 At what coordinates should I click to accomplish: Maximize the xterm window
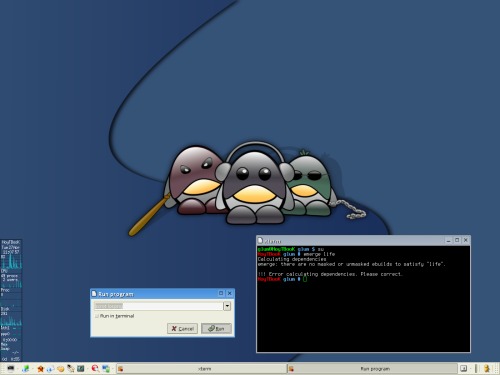coord(457,240)
